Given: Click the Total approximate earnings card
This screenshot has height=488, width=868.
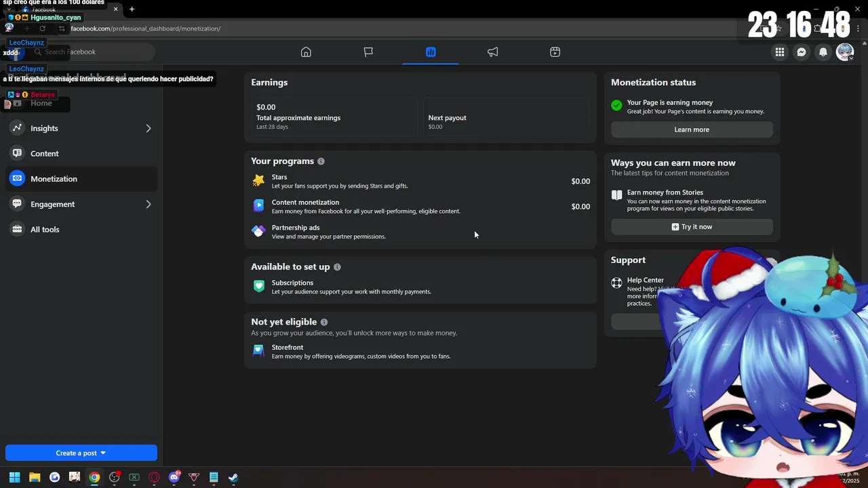Looking at the screenshot, I should (334, 117).
